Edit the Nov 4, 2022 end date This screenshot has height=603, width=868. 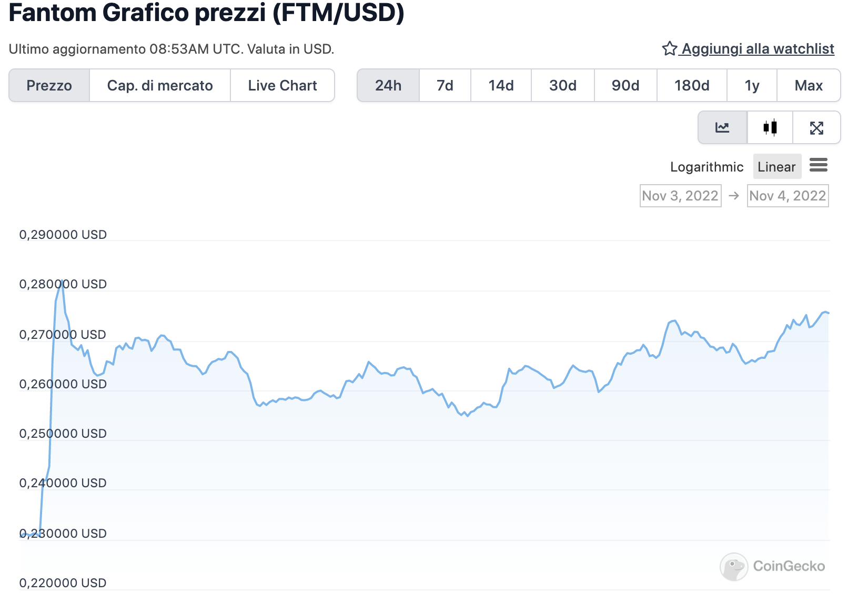788,196
